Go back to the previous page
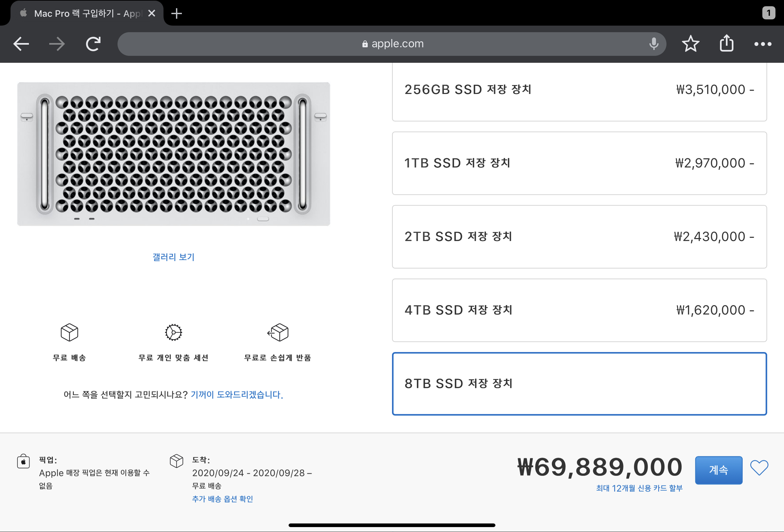The height and width of the screenshot is (532, 784). [21, 44]
